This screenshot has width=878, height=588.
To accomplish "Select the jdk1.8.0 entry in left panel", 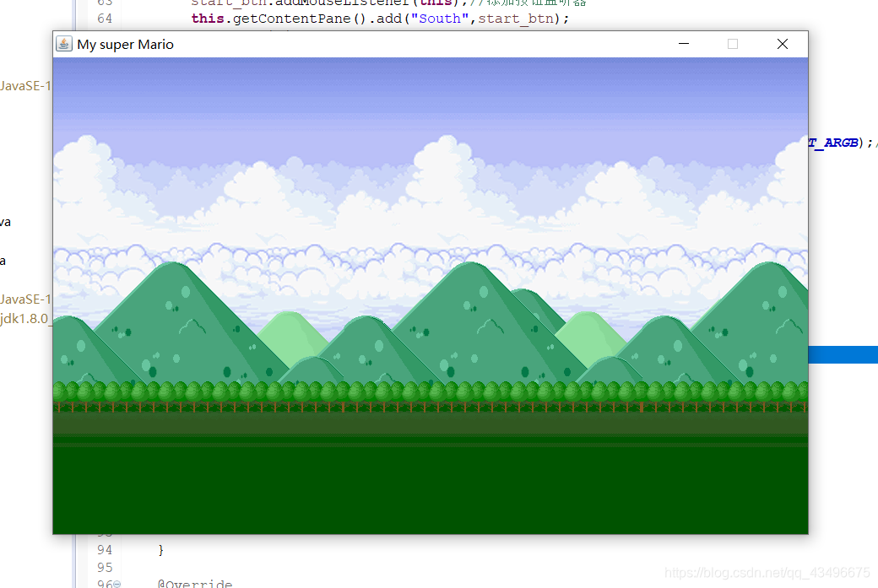I will pyautogui.click(x=24, y=319).
